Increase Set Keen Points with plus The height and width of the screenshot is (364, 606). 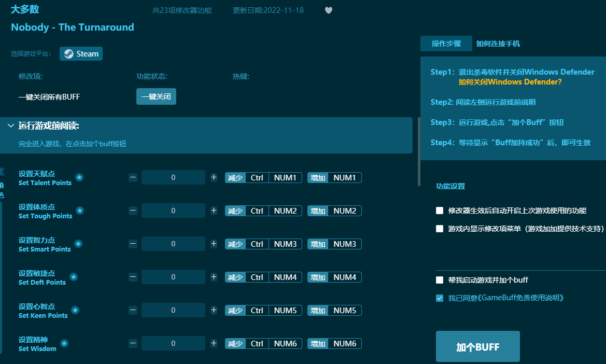point(214,310)
